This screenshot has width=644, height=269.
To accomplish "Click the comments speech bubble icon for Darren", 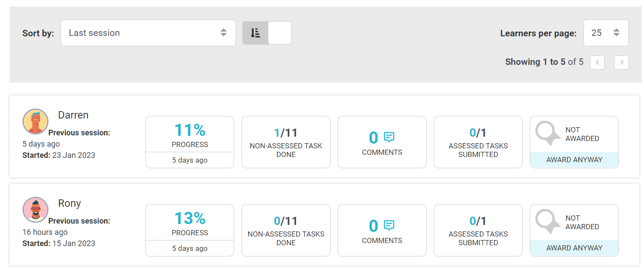I will 389,137.
